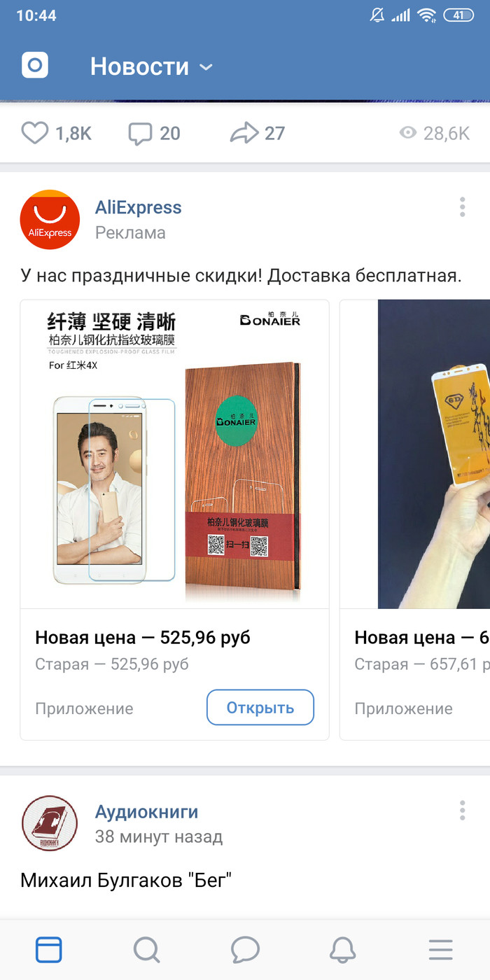The width and height of the screenshot is (490, 980).
Task: Open the Bonaier screen protector product image
Action: click(x=175, y=454)
